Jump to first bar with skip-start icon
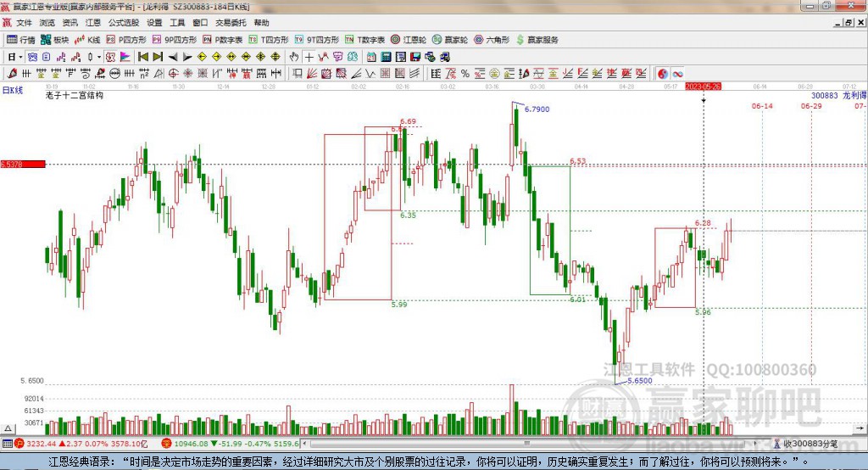The width and height of the screenshot is (868, 470). click(x=142, y=57)
